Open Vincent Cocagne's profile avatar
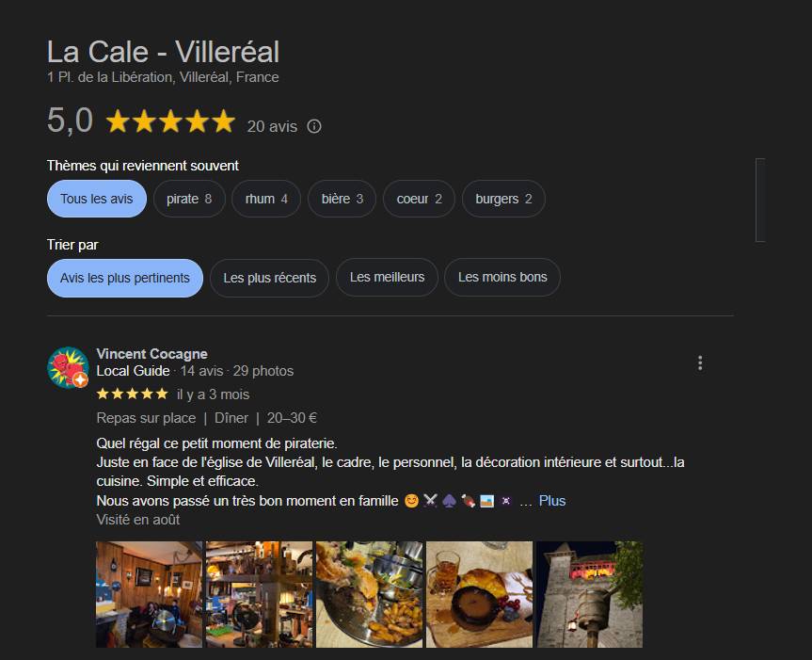The height and width of the screenshot is (660, 812). coord(68,367)
